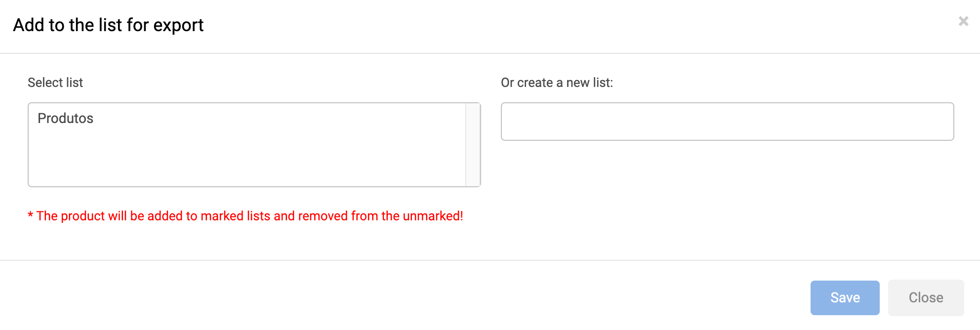This screenshot has height=330, width=980.
Task: Focus the new list name field
Action: tap(727, 122)
